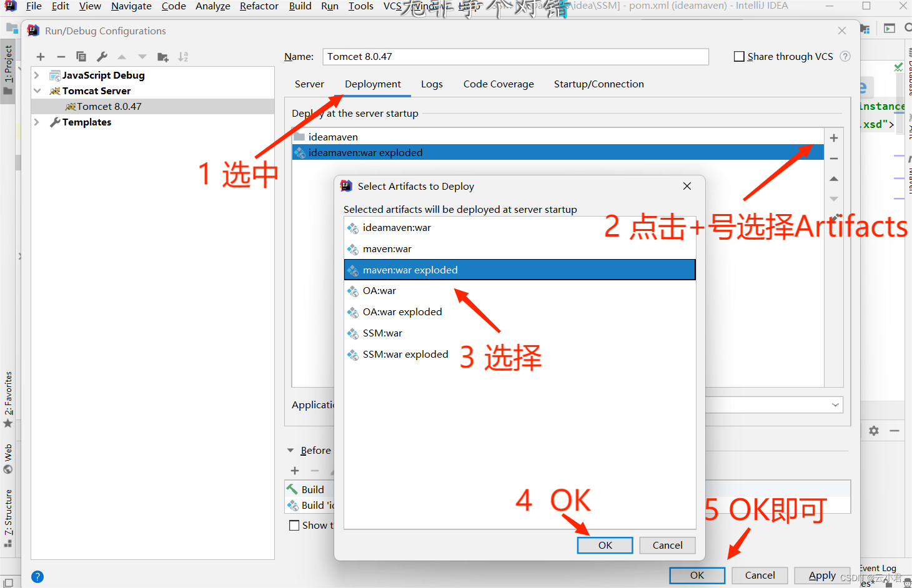The image size is (912, 588).
Task: Enable Share through VCS checkbox
Action: pos(739,56)
